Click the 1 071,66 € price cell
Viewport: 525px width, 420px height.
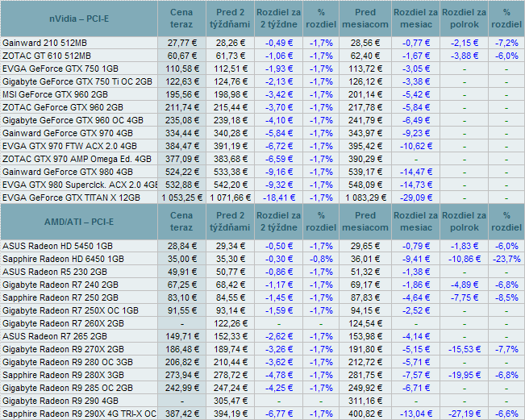[231, 198]
